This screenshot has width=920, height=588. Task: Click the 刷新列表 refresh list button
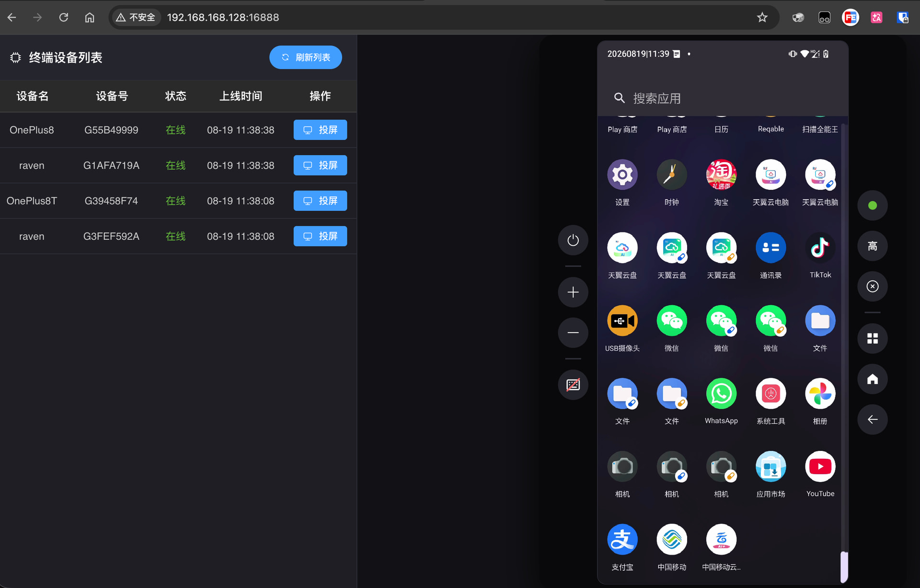coord(306,58)
